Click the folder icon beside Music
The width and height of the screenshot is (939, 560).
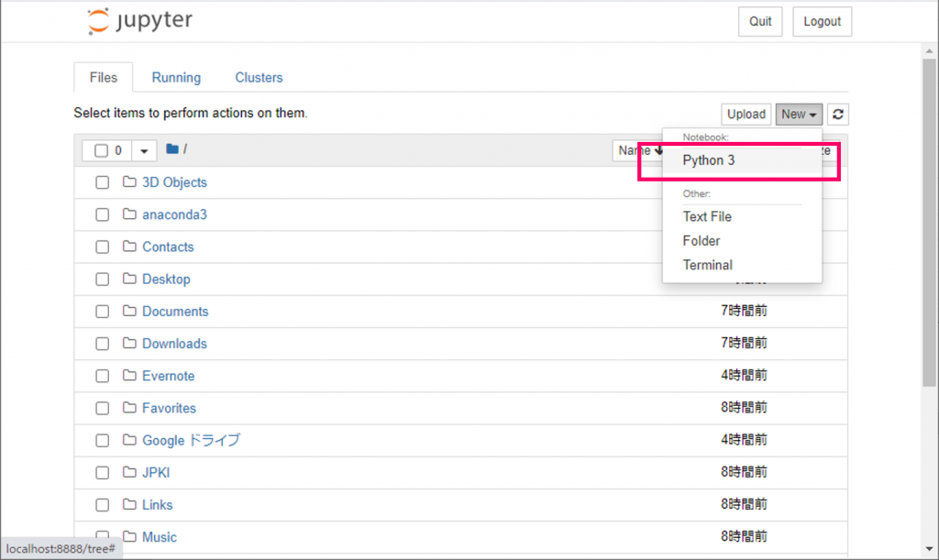pos(129,537)
